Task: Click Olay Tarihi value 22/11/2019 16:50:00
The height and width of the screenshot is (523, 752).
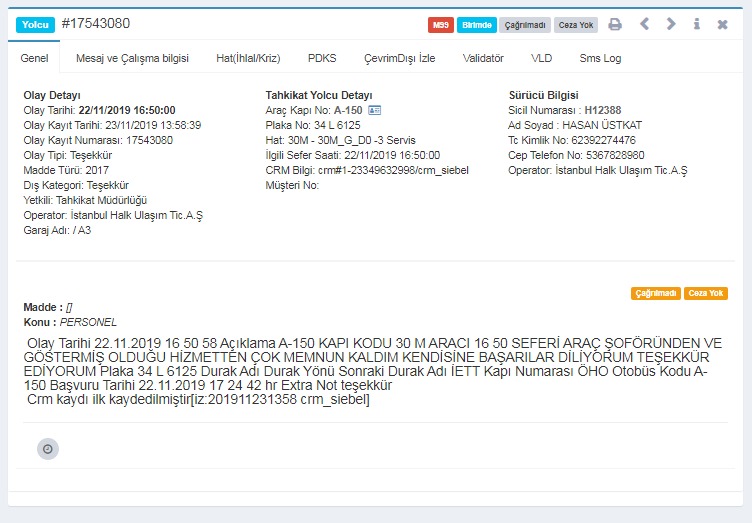Action: tap(127, 110)
